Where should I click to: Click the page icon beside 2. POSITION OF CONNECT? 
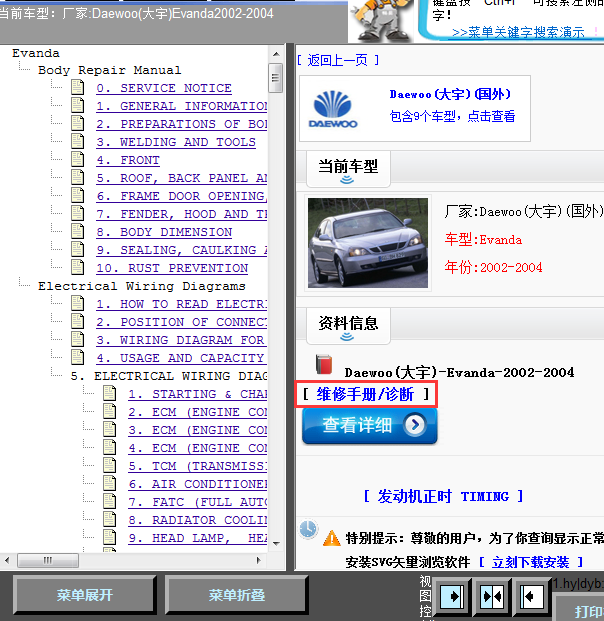pyautogui.click(x=77, y=321)
